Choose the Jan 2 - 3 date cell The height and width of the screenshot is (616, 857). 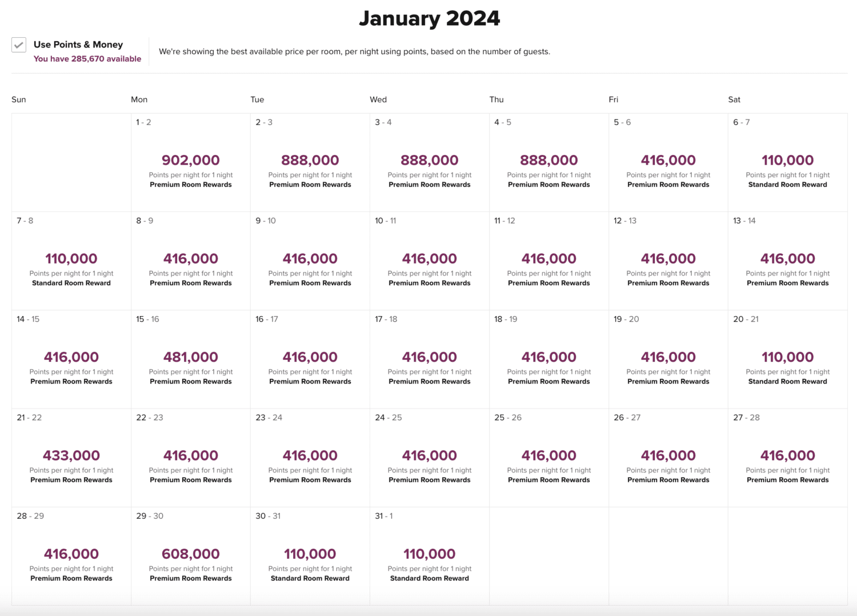point(310,163)
